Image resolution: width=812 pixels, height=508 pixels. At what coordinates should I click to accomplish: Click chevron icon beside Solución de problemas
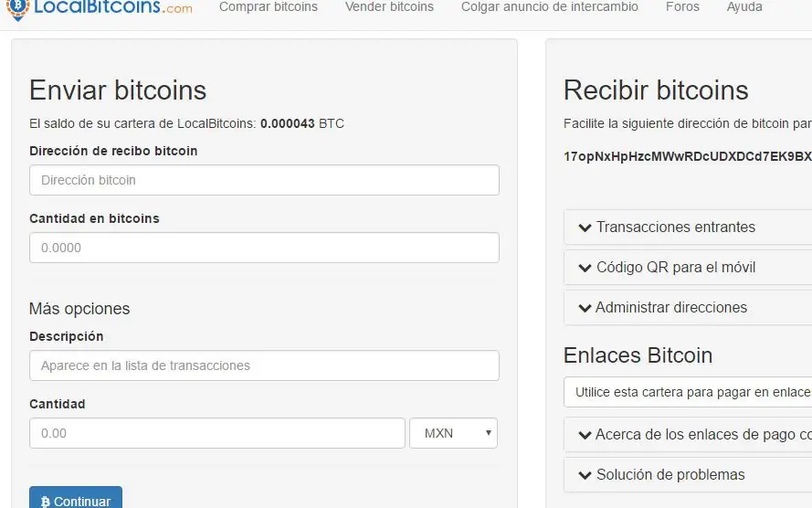[x=585, y=476]
